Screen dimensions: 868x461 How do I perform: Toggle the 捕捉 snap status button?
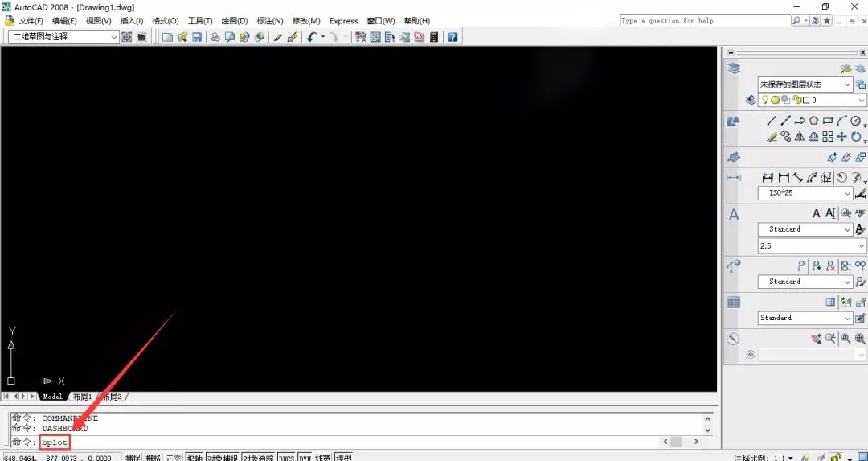click(x=133, y=458)
